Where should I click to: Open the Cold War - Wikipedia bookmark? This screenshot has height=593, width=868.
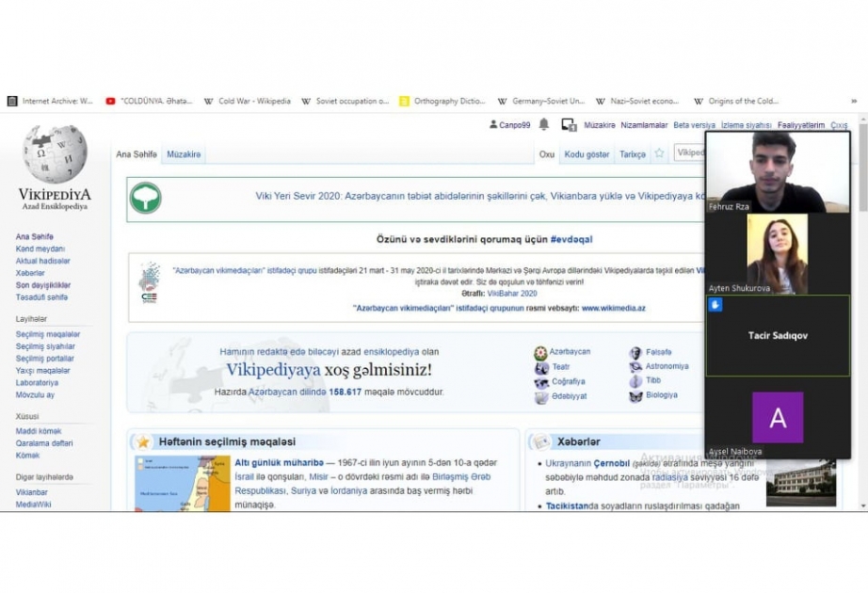pos(248,102)
